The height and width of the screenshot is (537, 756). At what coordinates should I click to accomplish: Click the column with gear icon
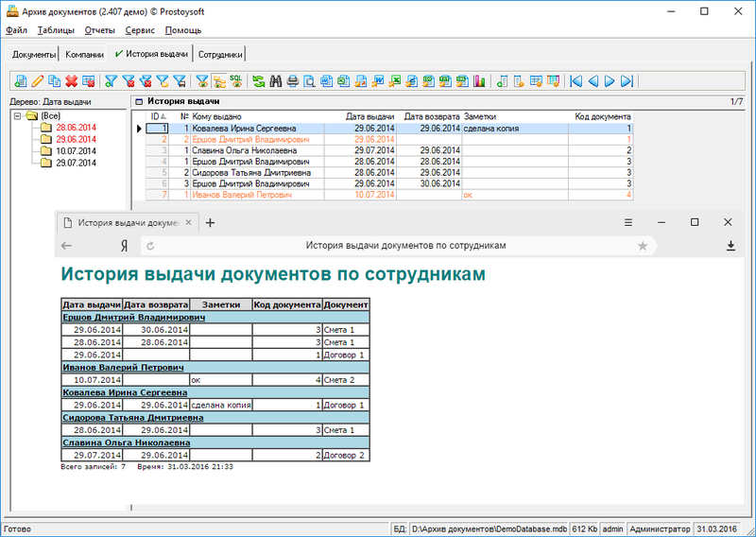[x=519, y=81]
